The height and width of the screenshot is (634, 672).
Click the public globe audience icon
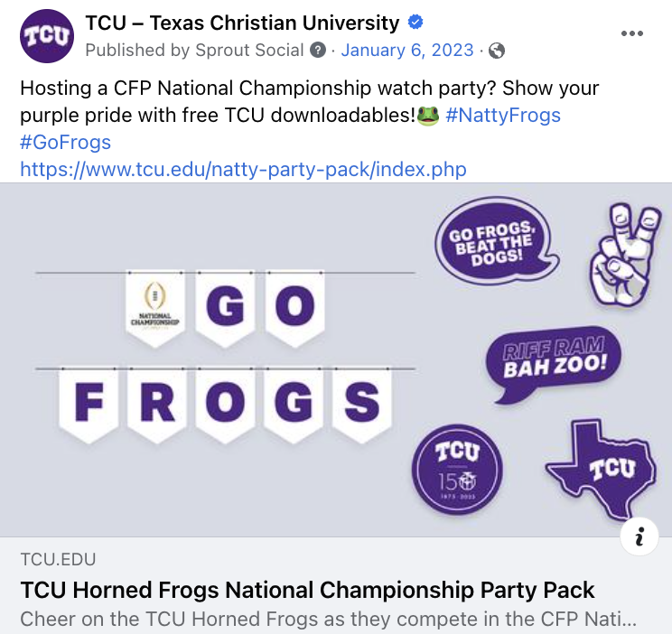tap(496, 51)
